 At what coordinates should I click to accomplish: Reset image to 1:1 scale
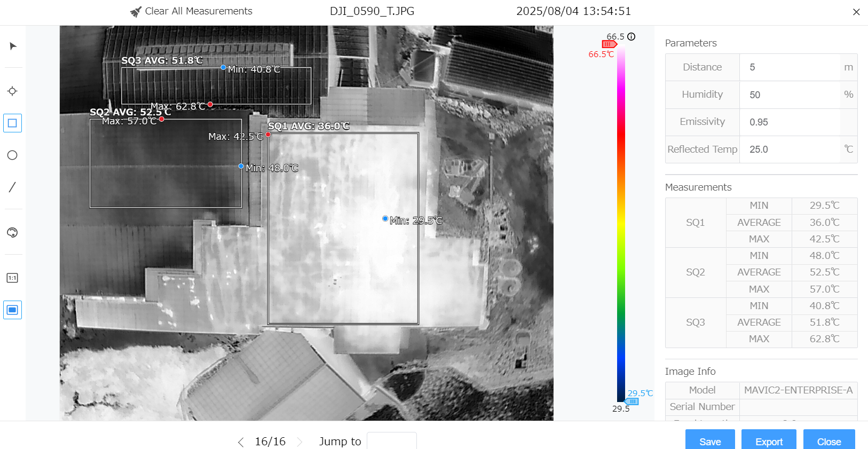12,278
